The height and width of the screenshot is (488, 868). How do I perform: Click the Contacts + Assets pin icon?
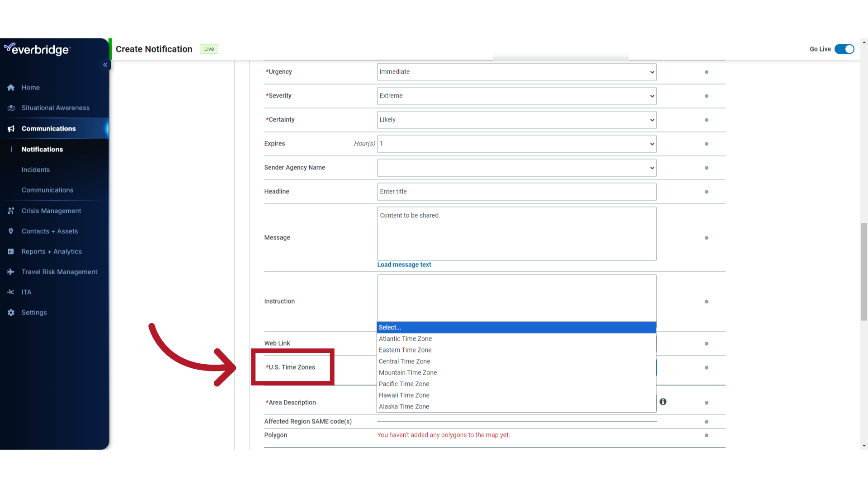[11, 231]
